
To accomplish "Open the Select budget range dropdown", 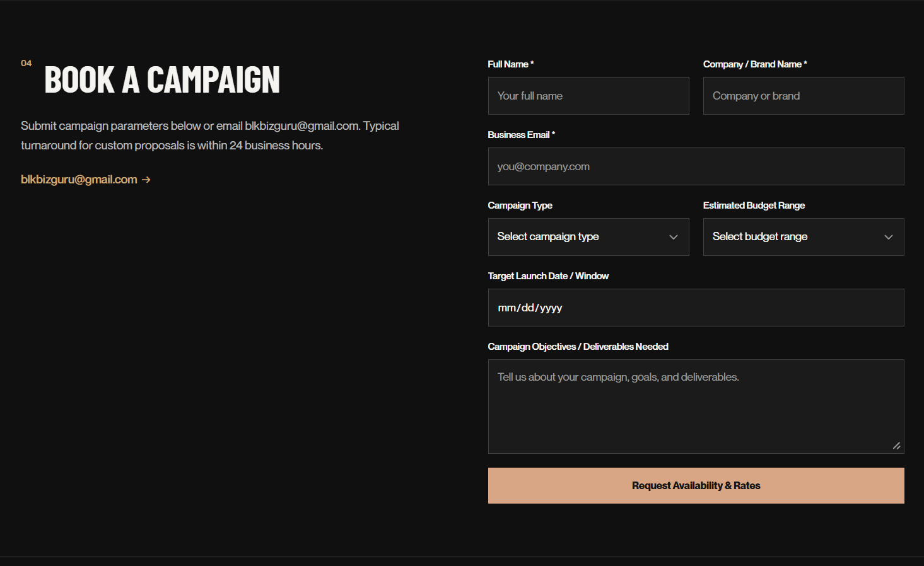I will tap(804, 237).
